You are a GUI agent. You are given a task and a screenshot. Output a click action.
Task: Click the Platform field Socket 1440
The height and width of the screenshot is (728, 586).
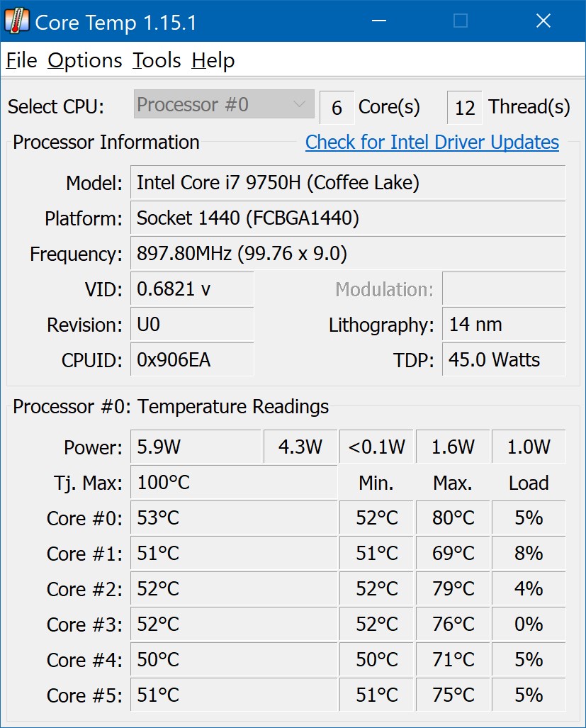[x=348, y=218]
